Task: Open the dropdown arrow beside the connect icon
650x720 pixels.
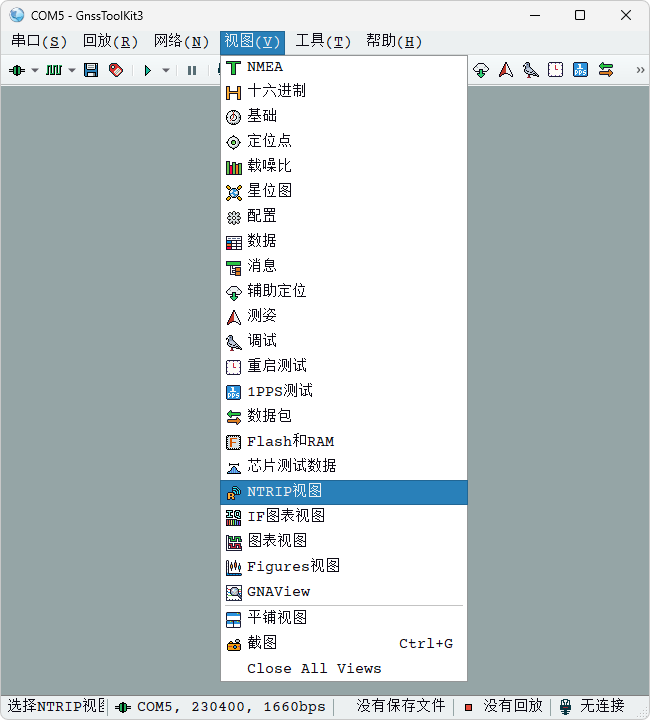Action: [35, 70]
